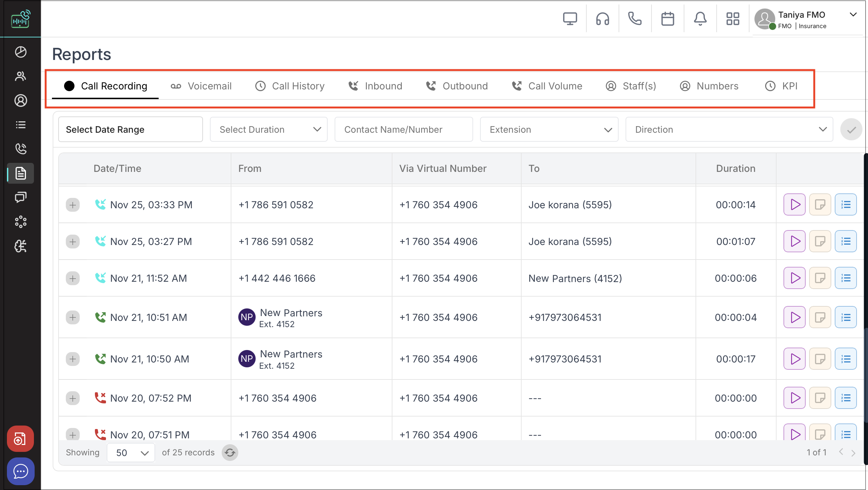Screen dimensions: 868x490
Task: Play recording for Nov 25, 03:33 PM call
Action: pos(795,205)
